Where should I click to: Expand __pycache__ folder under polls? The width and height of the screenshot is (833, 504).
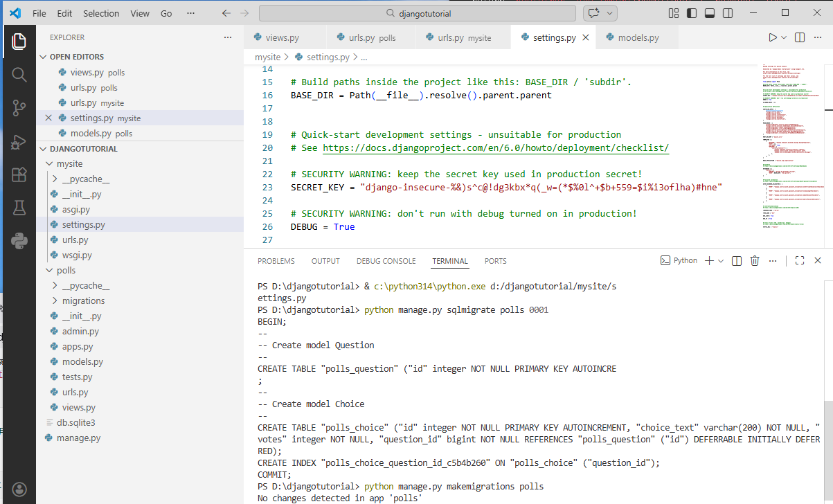coord(86,285)
